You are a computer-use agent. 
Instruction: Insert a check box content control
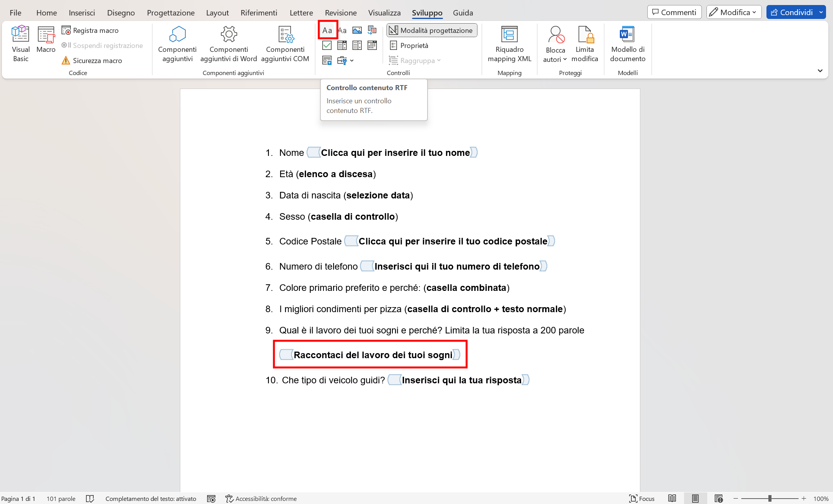tap(327, 45)
